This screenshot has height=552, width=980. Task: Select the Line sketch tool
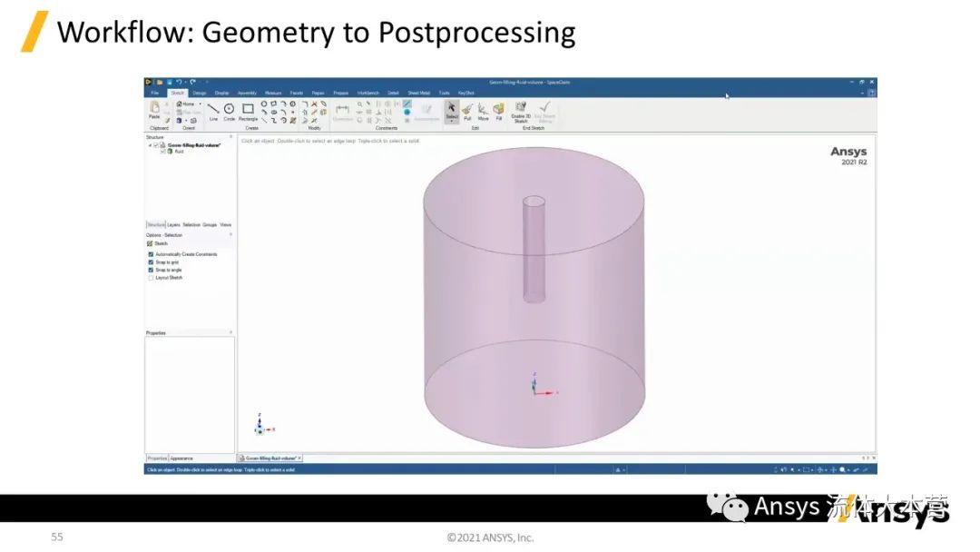[x=213, y=111]
